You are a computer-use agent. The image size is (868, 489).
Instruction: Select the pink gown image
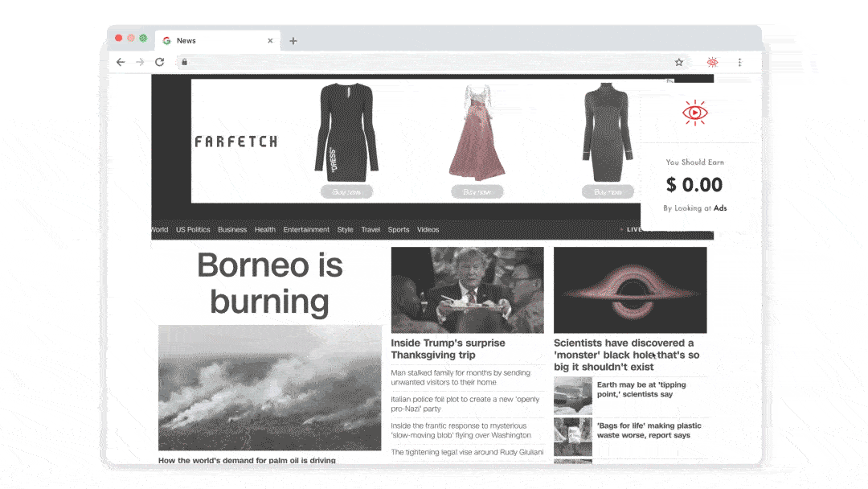[x=477, y=133]
